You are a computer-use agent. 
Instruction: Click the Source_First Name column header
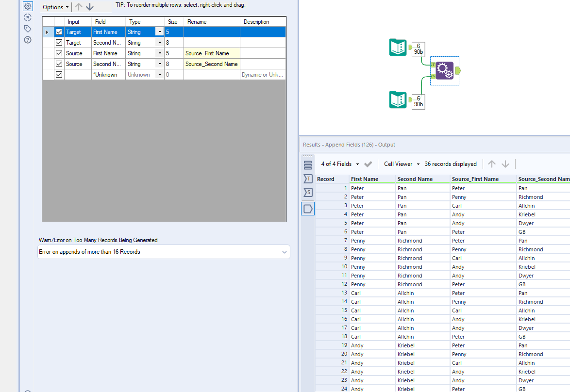pyautogui.click(x=475, y=179)
